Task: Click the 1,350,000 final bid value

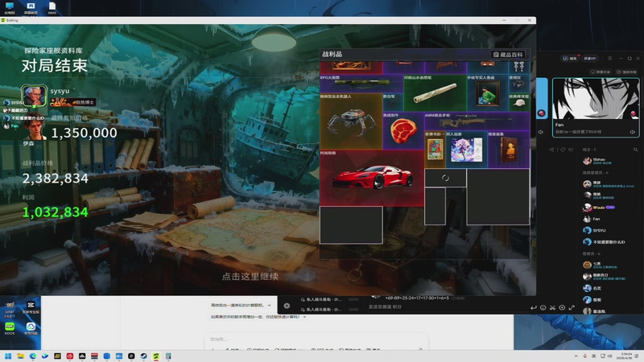Action: coord(84,133)
